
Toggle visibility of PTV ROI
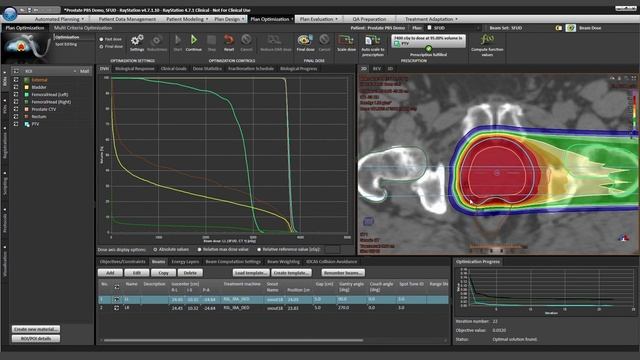[16, 124]
